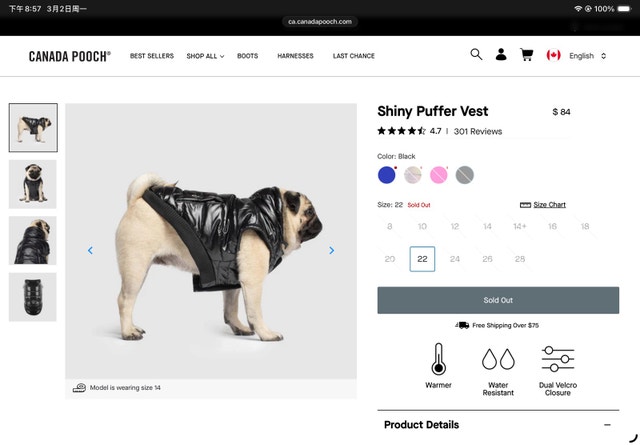640x445 pixels.
Task: View the front-facing pug thumbnail
Action: point(33,184)
